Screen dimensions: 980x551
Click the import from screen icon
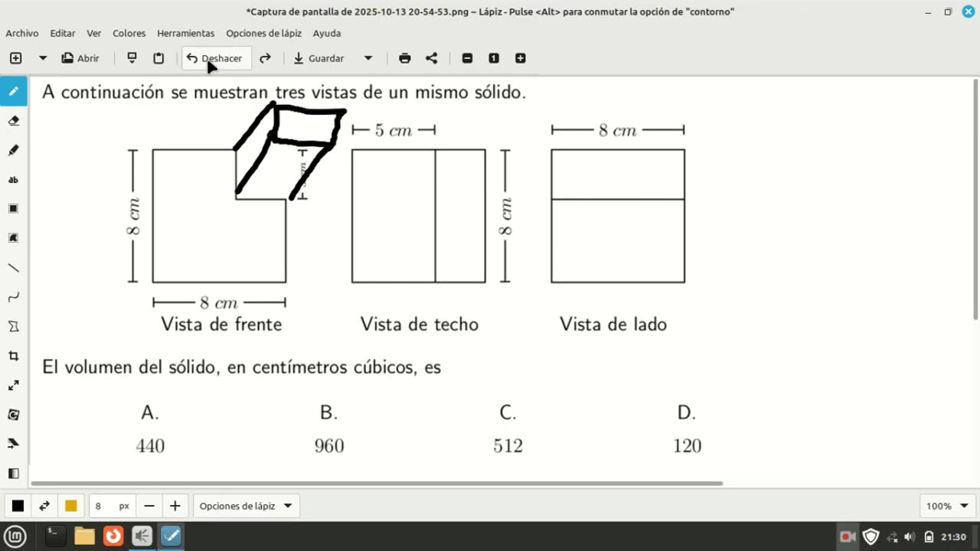pos(132,58)
